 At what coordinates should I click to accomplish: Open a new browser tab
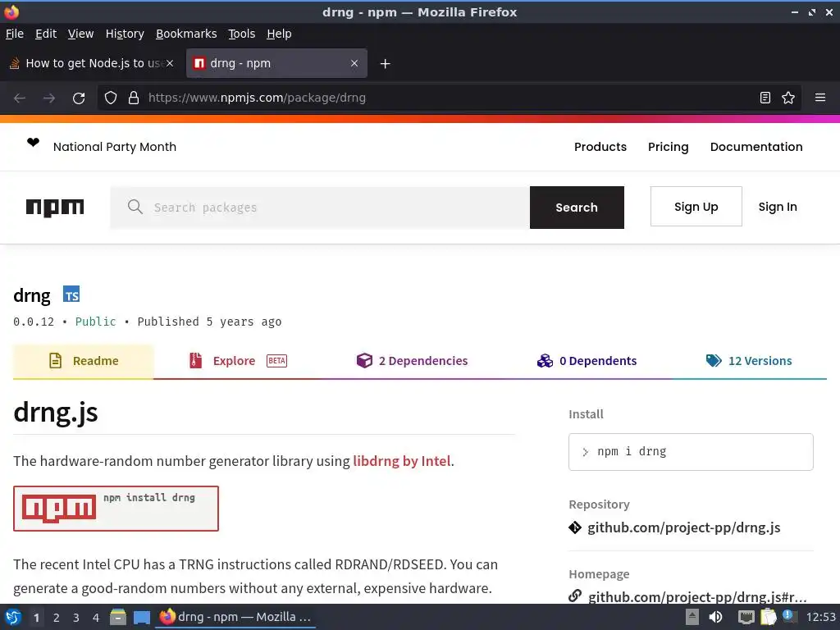[x=385, y=64]
